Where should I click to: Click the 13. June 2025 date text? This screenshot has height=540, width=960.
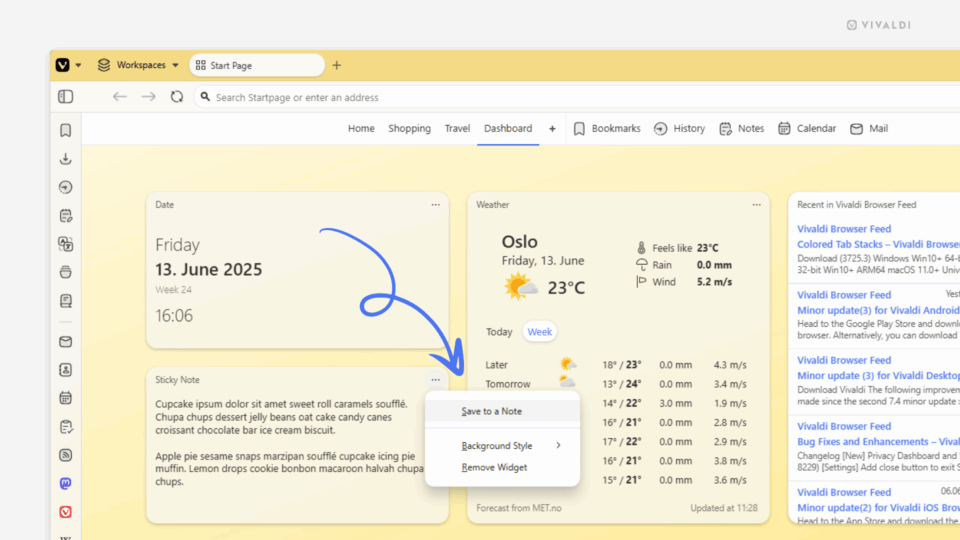(x=208, y=269)
